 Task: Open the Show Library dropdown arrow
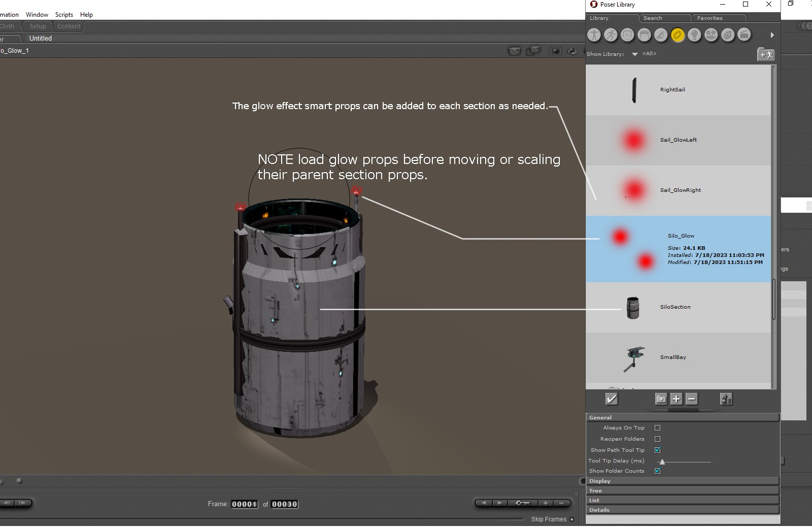[x=634, y=54]
